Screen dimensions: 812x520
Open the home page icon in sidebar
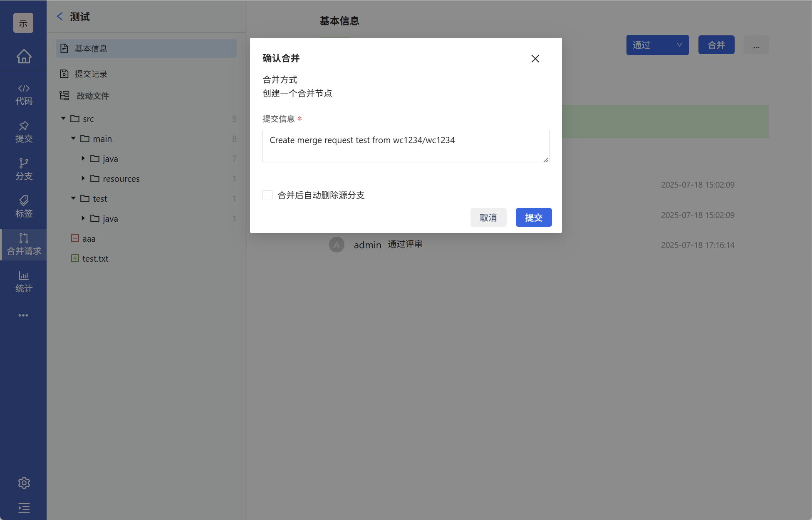click(24, 56)
